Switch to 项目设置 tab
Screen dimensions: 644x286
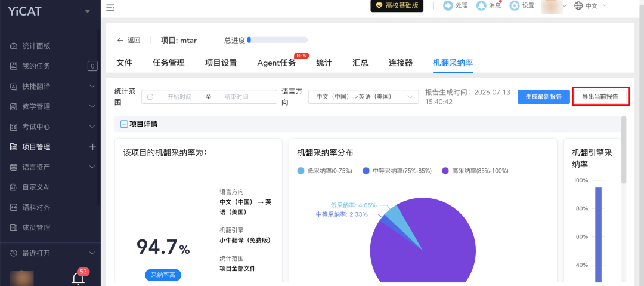tap(221, 63)
